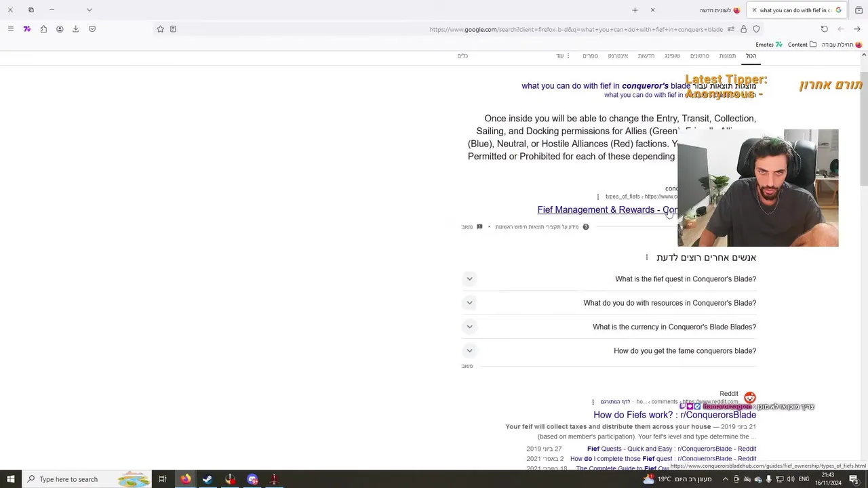Change the ENG input language indicator
The image size is (868, 488).
(x=804, y=479)
